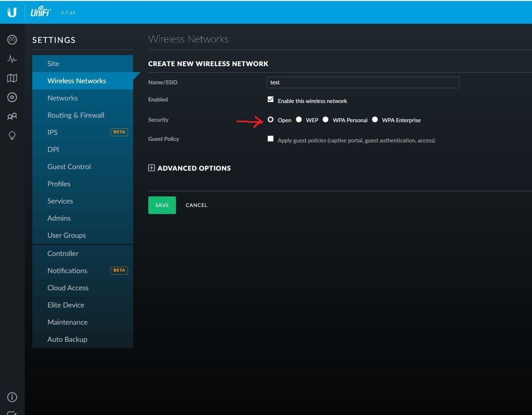Click the Ubiquiti logo in top bar

click(12, 12)
